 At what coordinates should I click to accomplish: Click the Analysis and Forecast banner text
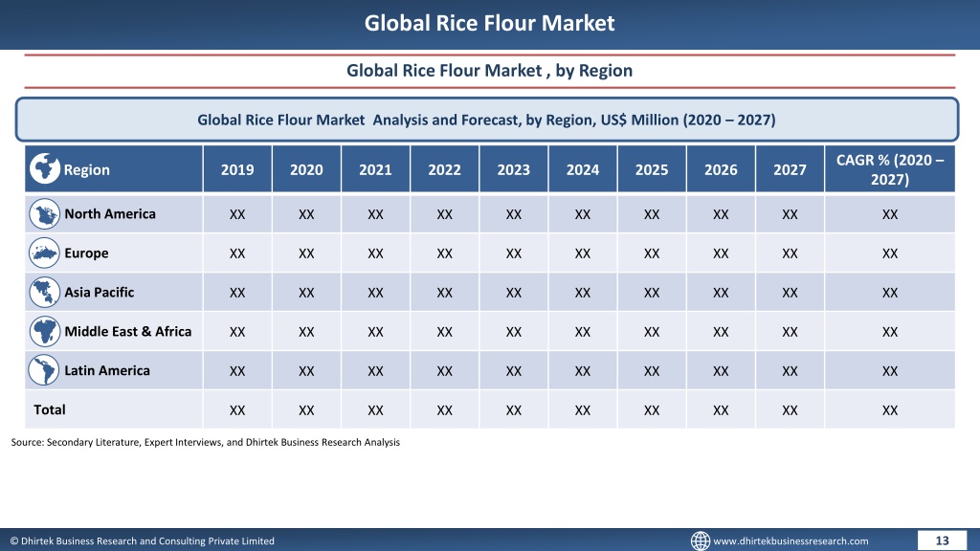tap(486, 120)
